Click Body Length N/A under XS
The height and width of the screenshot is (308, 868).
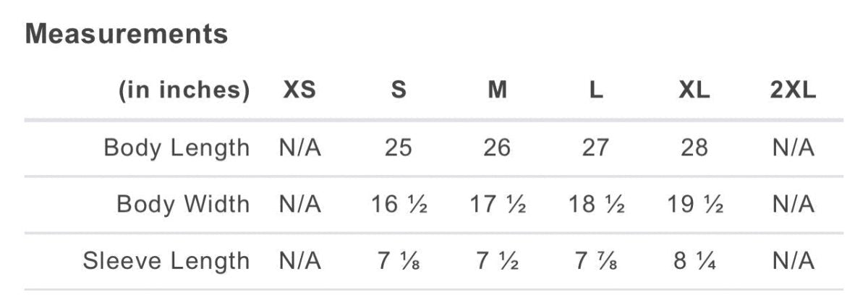tap(299, 147)
